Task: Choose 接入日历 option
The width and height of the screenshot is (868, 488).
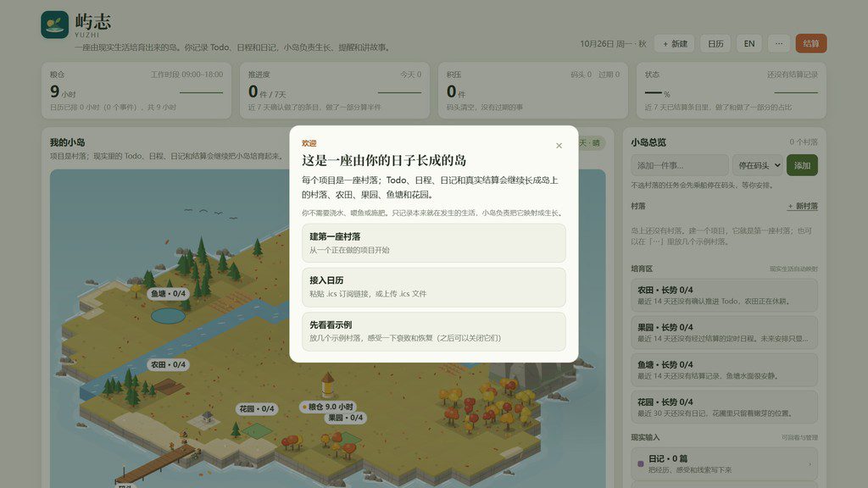Action: click(433, 287)
